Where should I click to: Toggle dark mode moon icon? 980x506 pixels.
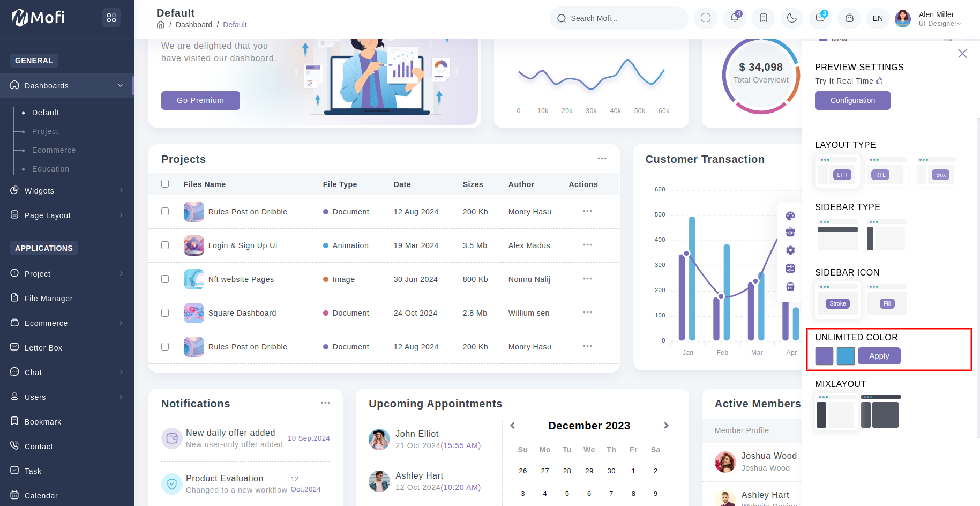pyautogui.click(x=791, y=18)
